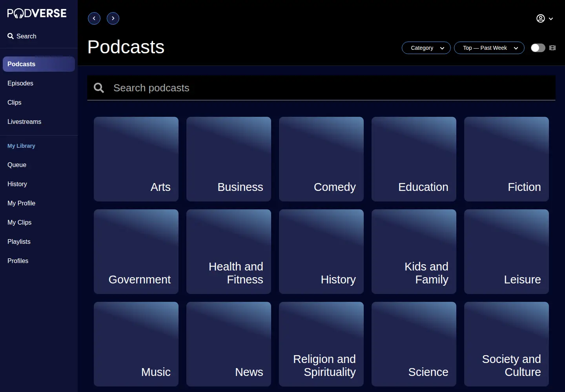Viewport: 565px width, 392px height.
Task: Open the Category dropdown
Action: pos(426,48)
